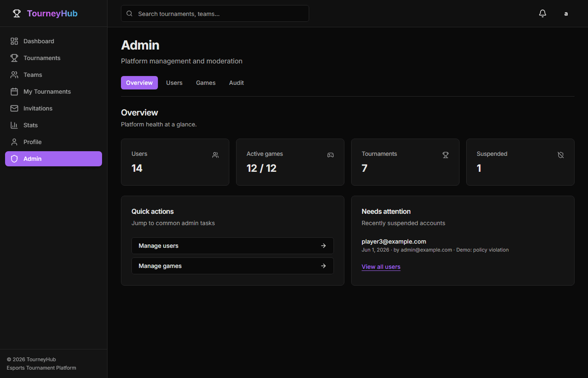Click the TourneyHub brand name
The height and width of the screenshot is (378, 588).
pos(52,13)
